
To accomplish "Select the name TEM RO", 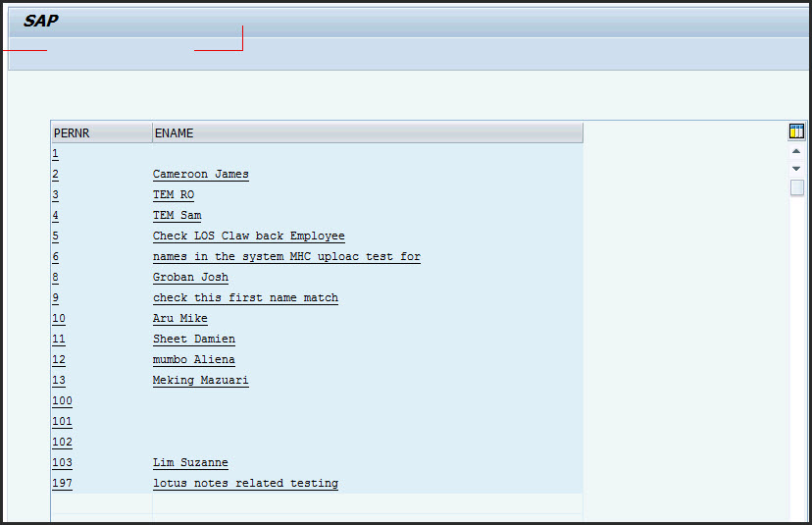I will 174,195.
